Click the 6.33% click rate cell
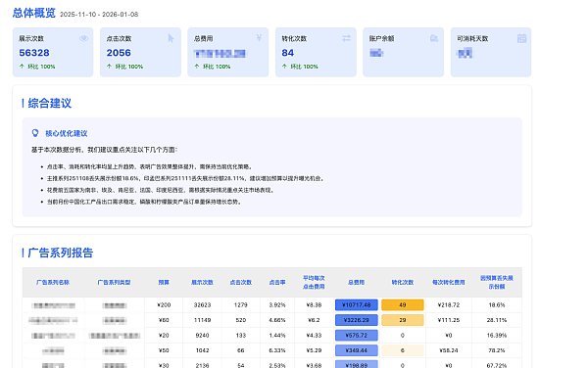588x368 pixels. (x=277, y=350)
